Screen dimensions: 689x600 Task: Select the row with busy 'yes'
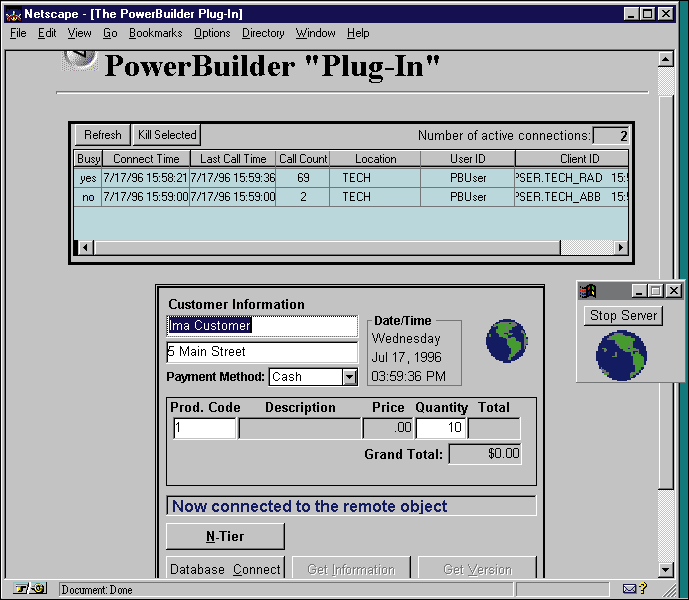pos(351,178)
